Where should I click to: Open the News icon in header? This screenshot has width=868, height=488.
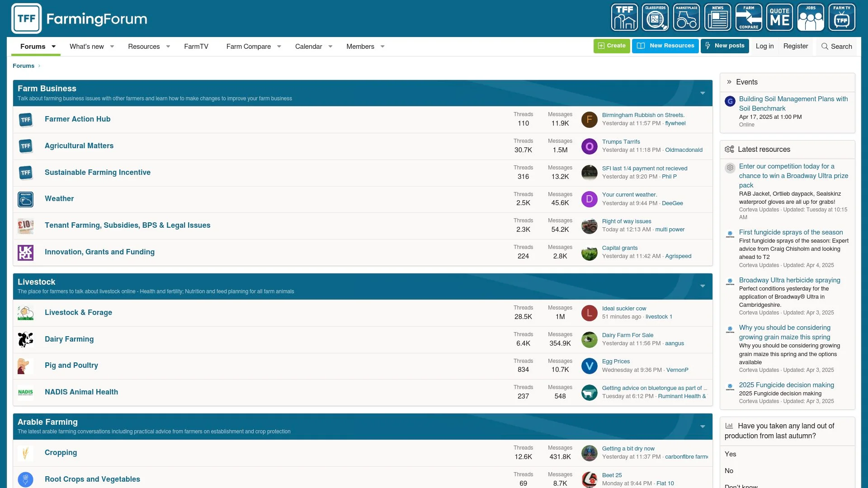coord(717,18)
